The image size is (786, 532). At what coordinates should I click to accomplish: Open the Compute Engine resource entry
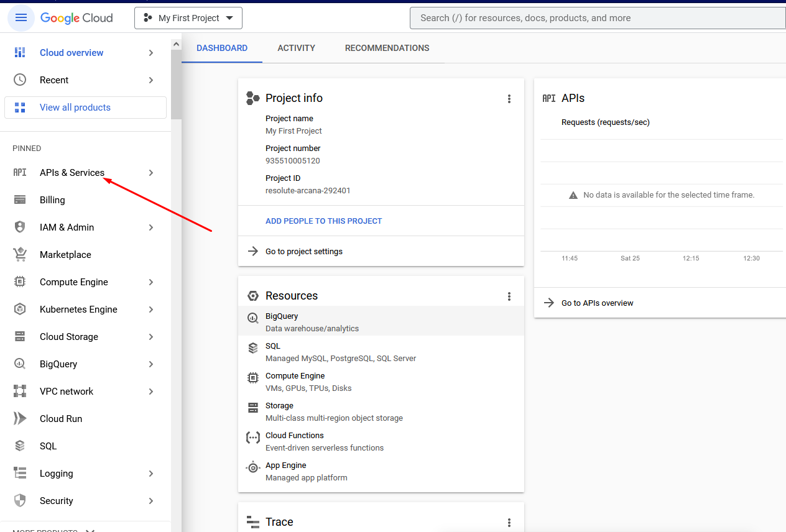pos(381,382)
